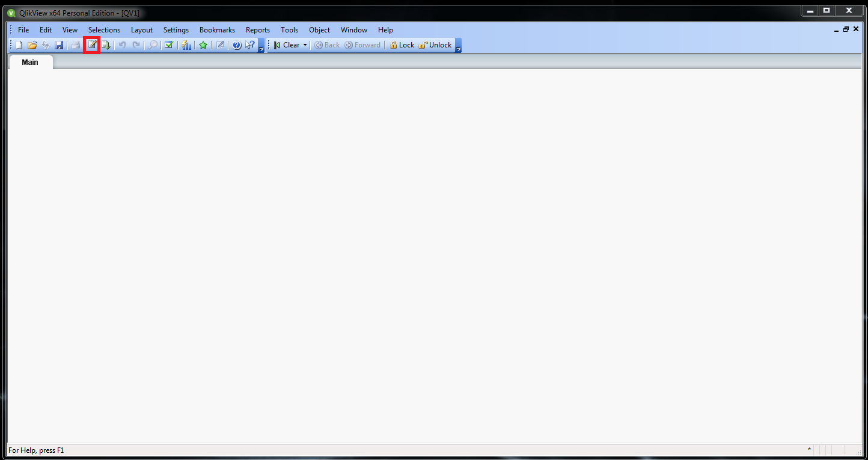
Task: Save the document using floppy icon
Action: point(59,45)
